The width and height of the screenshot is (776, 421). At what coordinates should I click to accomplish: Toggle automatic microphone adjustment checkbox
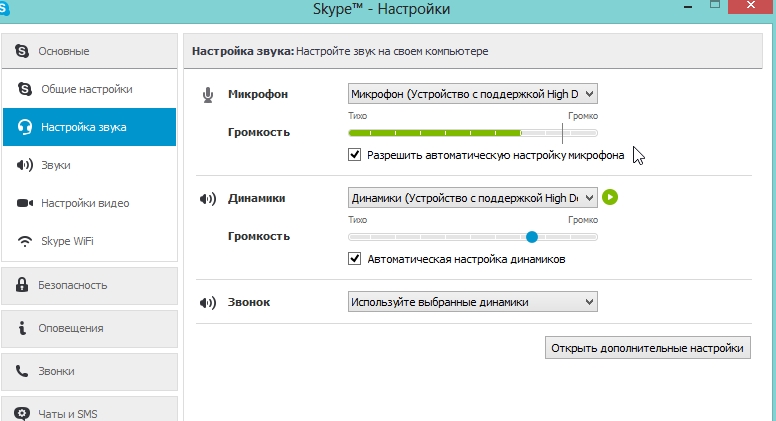point(354,155)
